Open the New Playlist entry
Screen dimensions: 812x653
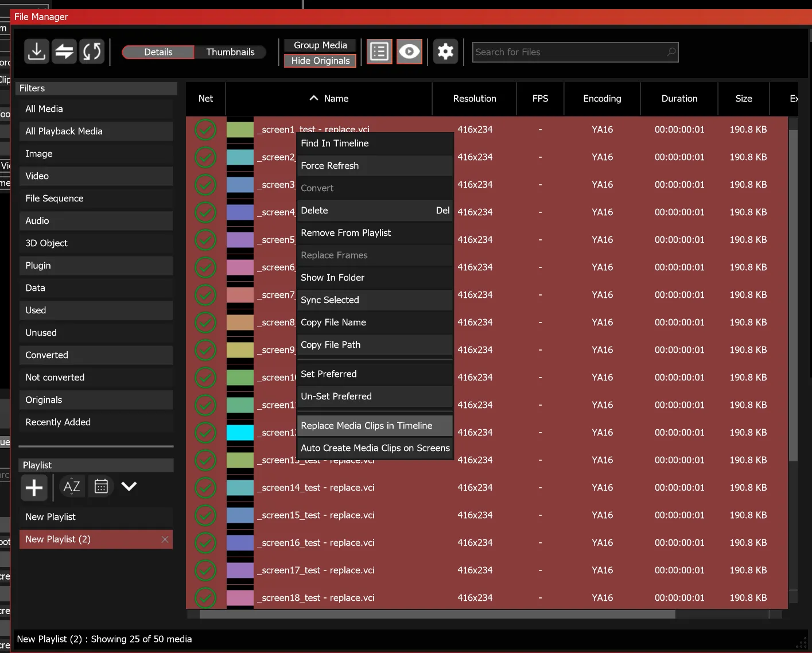[96, 517]
